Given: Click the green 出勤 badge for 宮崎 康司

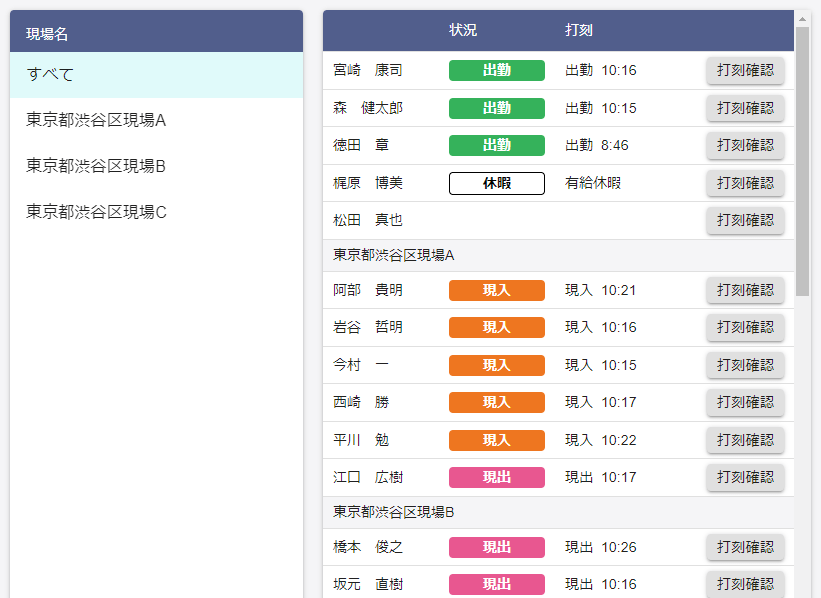Looking at the screenshot, I should pos(496,70).
